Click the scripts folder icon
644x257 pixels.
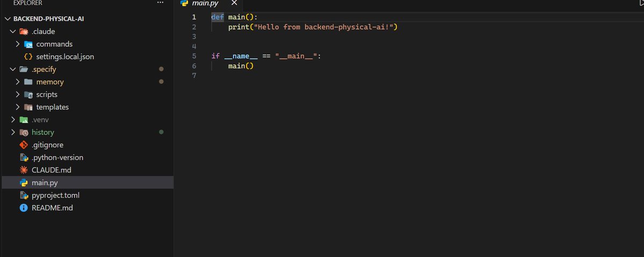28,95
